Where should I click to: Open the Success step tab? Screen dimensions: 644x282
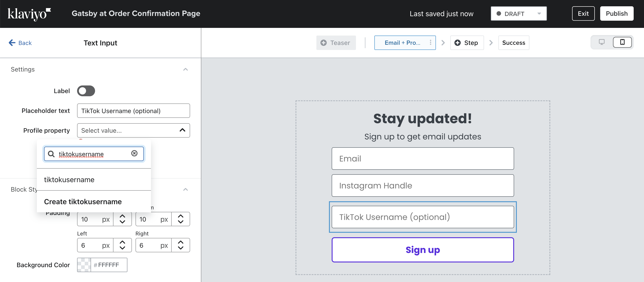pyautogui.click(x=513, y=43)
